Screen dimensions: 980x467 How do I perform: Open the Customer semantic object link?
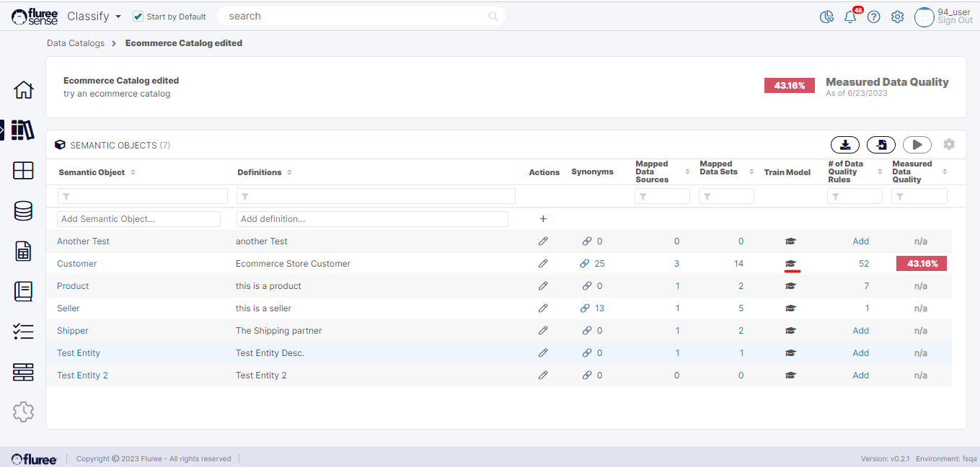coord(76,264)
